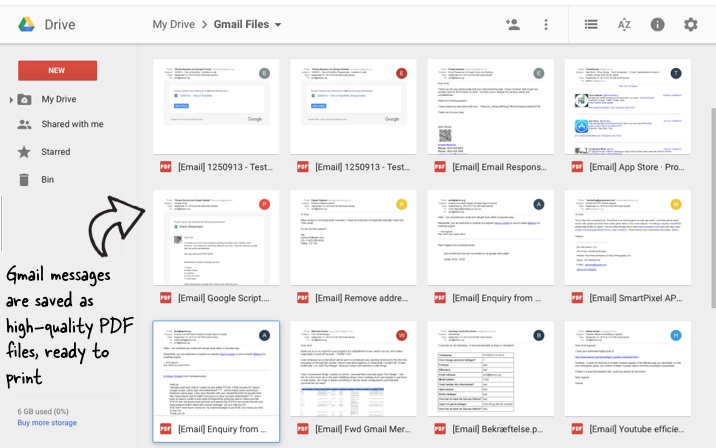Click file name '[Email] Remove addre...'
Image resolution: width=716 pixels, height=448 pixels.
pyautogui.click(x=362, y=298)
